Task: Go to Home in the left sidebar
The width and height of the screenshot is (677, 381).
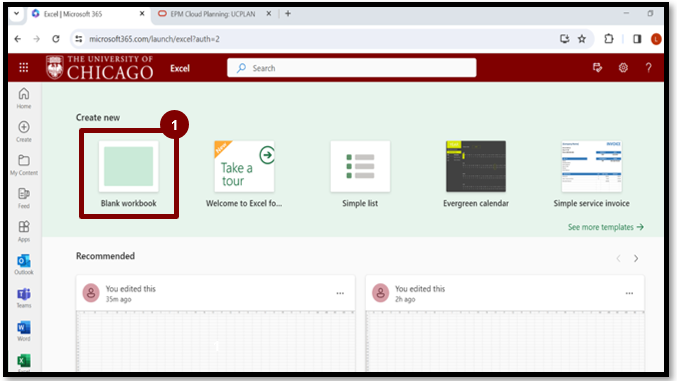Action: tap(24, 98)
